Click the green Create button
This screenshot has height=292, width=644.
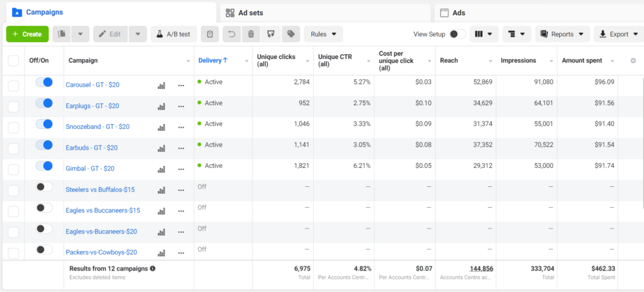click(x=27, y=34)
